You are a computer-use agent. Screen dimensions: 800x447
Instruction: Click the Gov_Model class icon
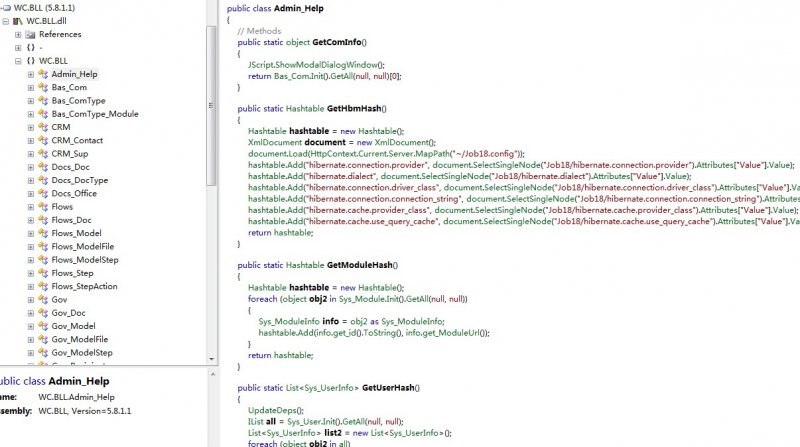point(43,326)
